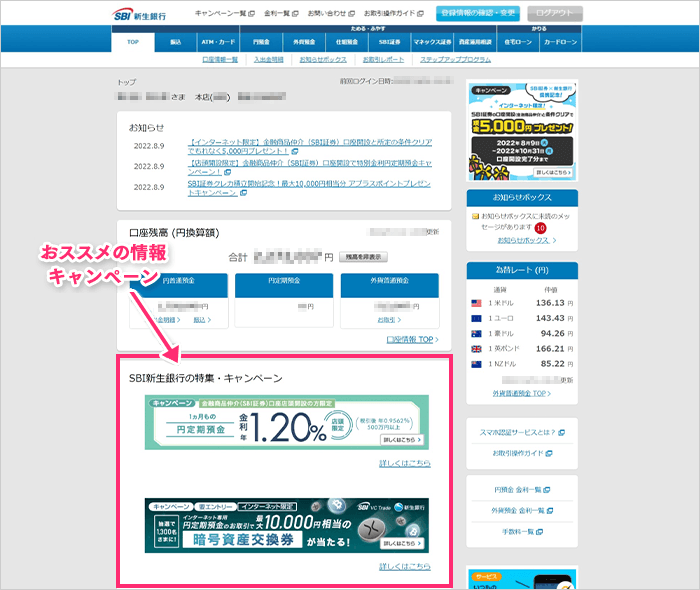Open the 5,000円プレゼント sidebar banner

click(x=522, y=131)
